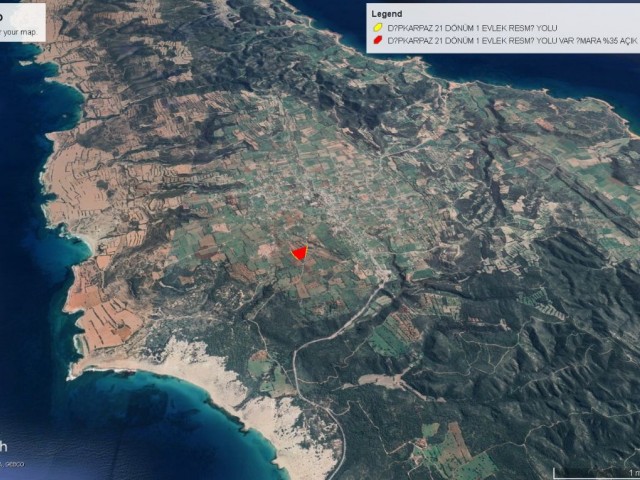Click the Google Earth logo at bottom-left
The height and width of the screenshot is (480, 640).
point(5,447)
